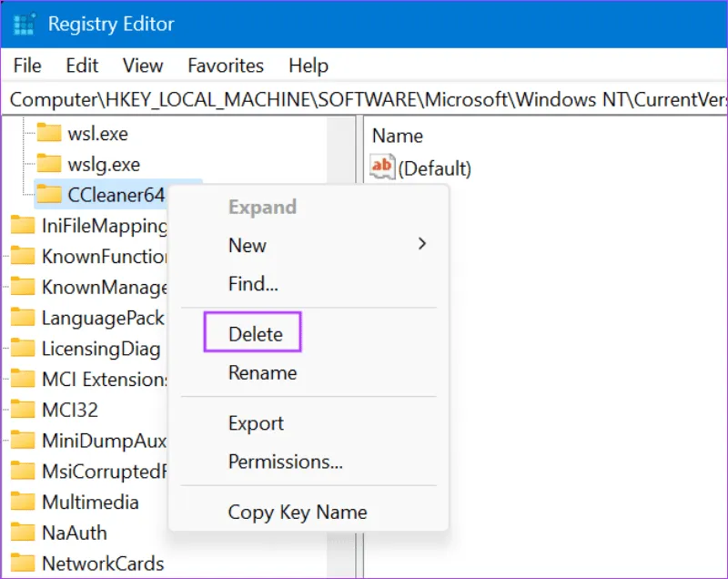Image resolution: width=728 pixels, height=579 pixels.
Task: Click the MCI32 folder icon
Action: click(x=23, y=411)
